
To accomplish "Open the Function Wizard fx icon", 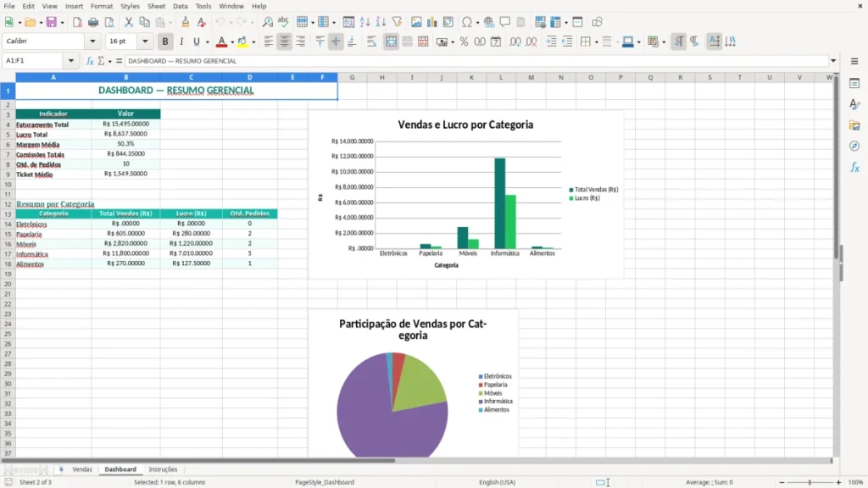I will 90,61.
